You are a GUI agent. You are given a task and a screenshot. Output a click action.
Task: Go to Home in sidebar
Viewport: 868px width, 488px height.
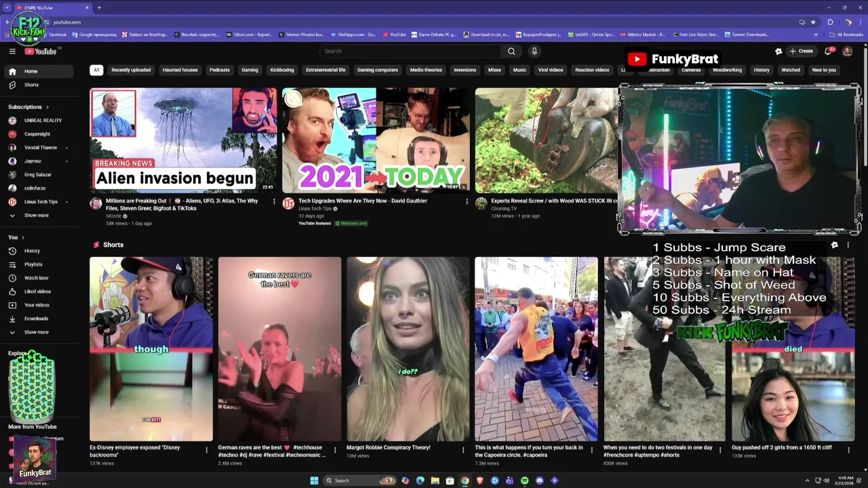39,71
